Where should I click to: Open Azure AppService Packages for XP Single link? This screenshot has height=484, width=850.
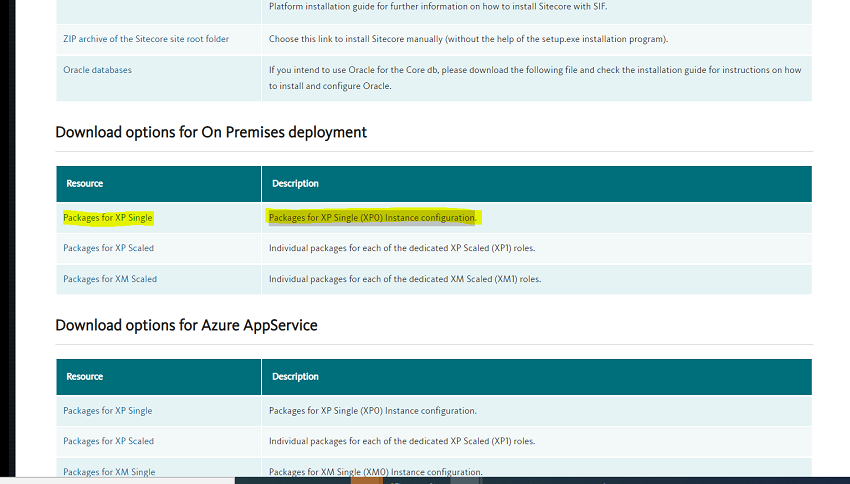(107, 411)
